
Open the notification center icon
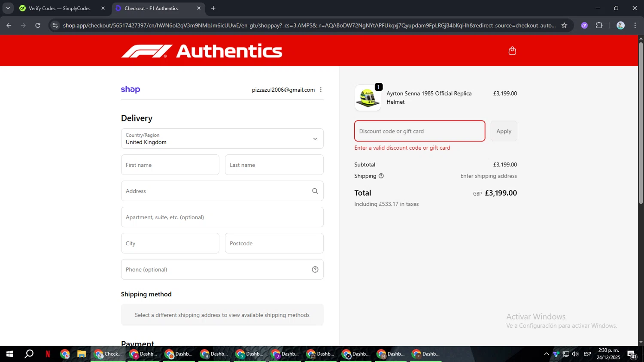(632, 354)
